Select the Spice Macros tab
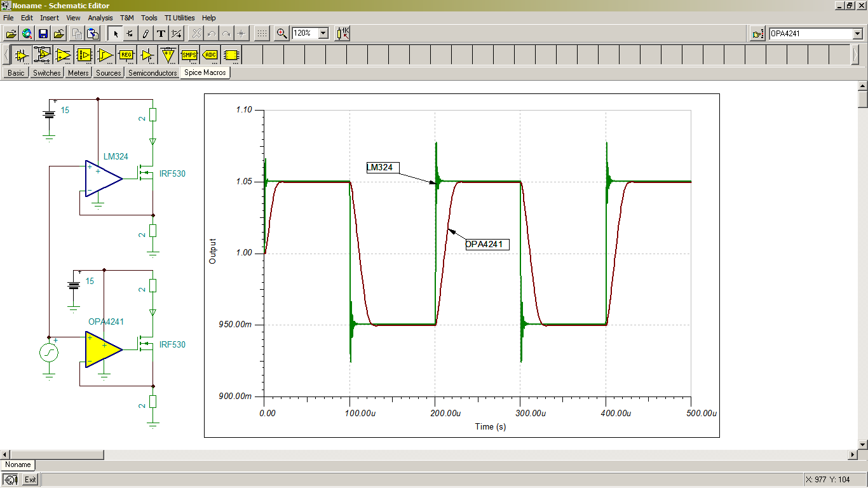The height and width of the screenshot is (488, 868). 205,72
